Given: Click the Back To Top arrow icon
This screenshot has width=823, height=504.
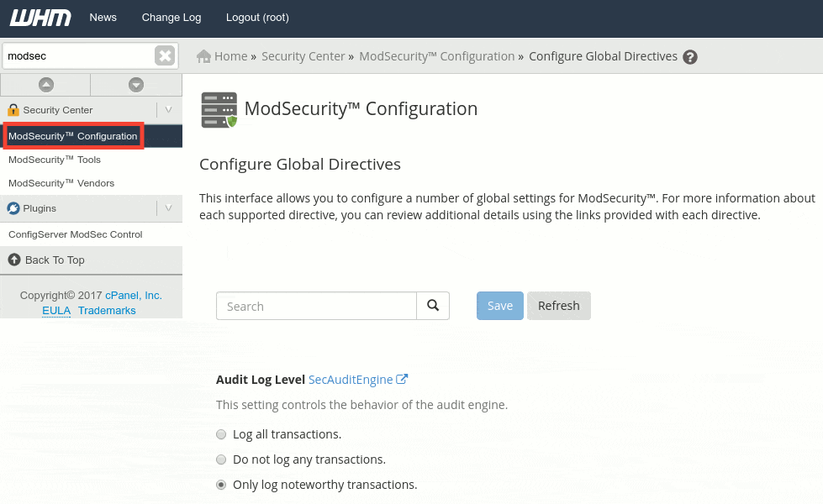Looking at the screenshot, I should coord(14,260).
